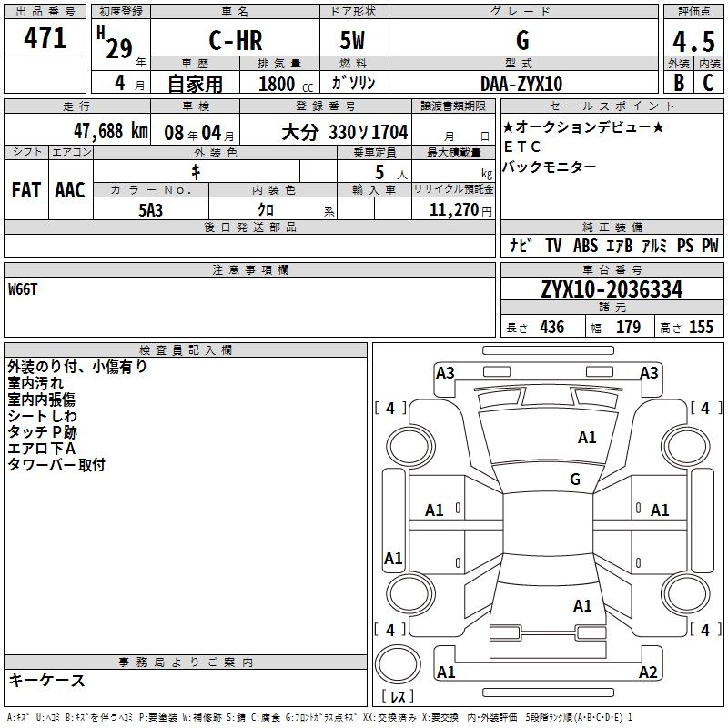This screenshot has height=728, width=728.
Task: Select the exterior grade B
Action: (679, 83)
